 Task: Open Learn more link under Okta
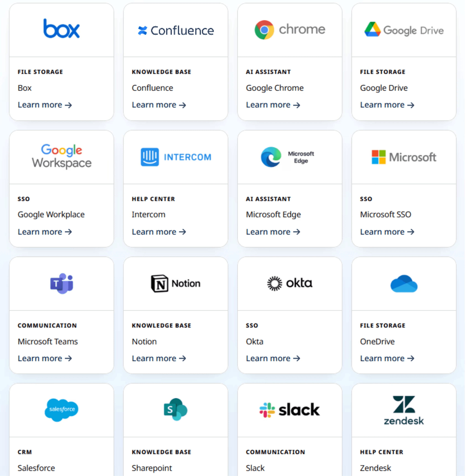click(273, 358)
